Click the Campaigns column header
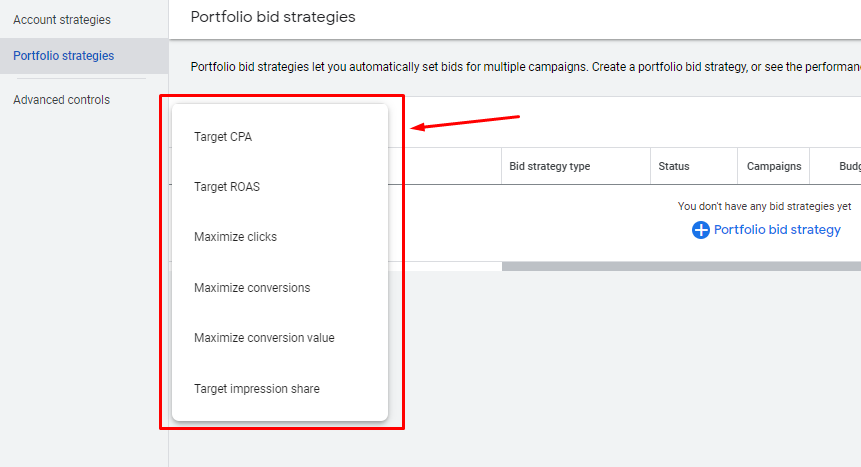The height and width of the screenshot is (467, 861). point(774,167)
